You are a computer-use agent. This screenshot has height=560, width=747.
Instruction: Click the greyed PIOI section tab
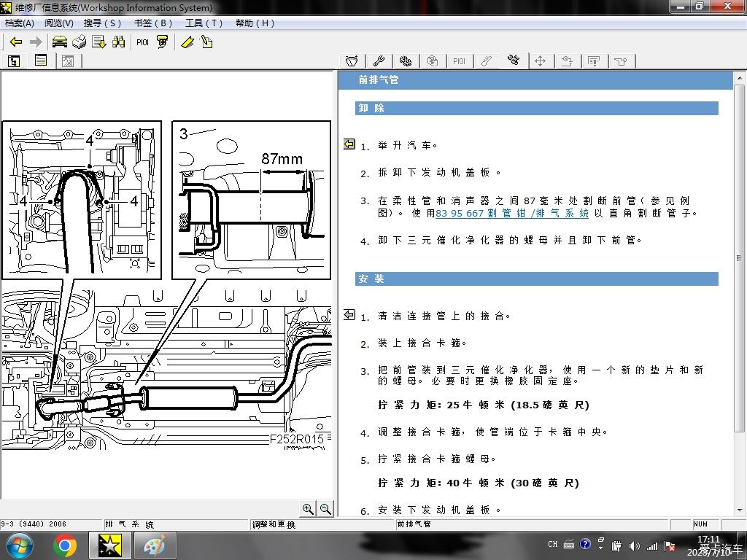[x=460, y=61]
